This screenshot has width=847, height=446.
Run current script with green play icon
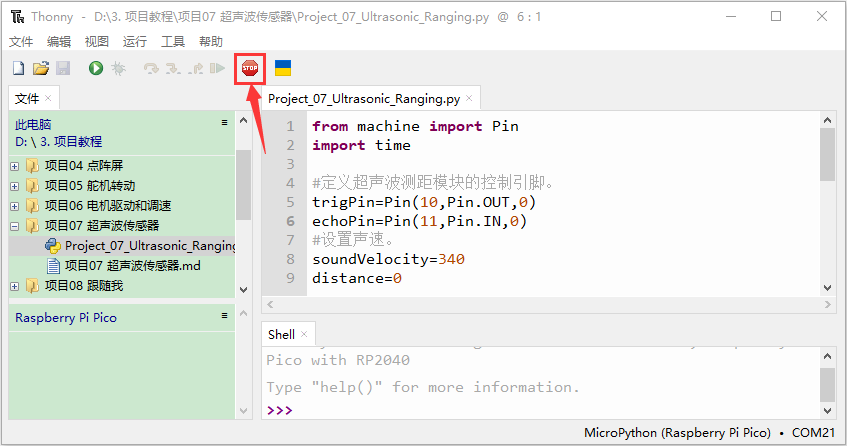pyautogui.click(x=96, y=68)
